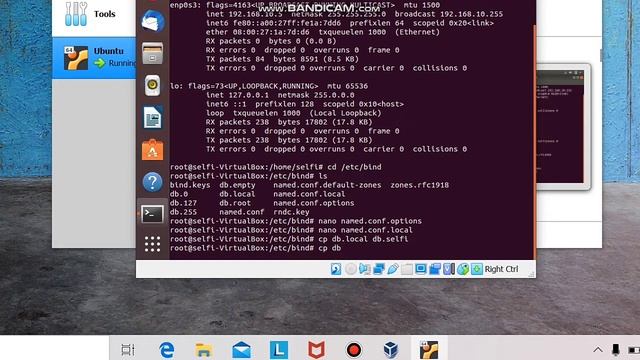Click the hard disk activity status icon

pos(336,269)
